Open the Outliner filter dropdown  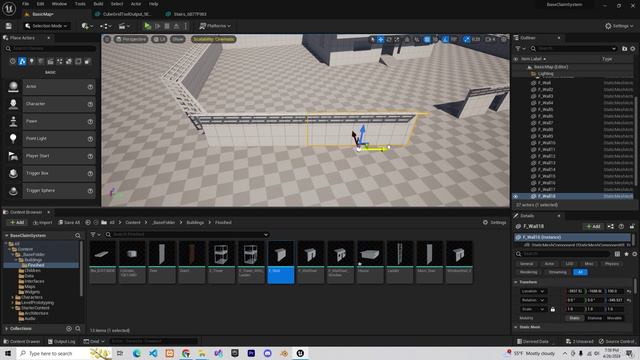click(520, 49)
